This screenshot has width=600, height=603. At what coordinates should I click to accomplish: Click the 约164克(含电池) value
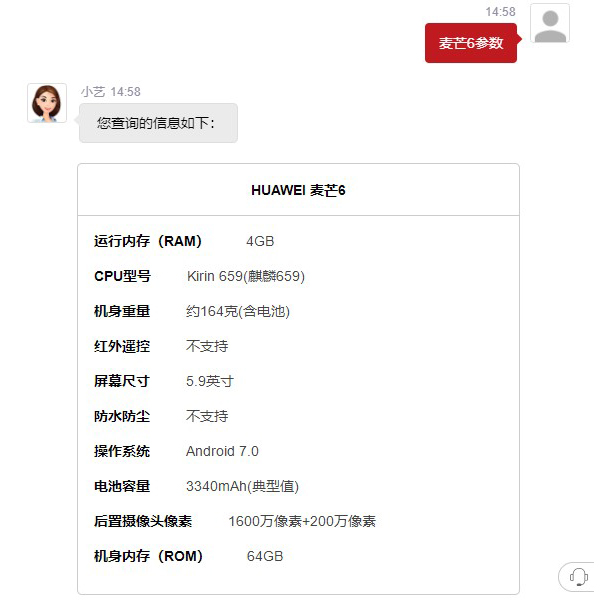[x=238, y=311]
